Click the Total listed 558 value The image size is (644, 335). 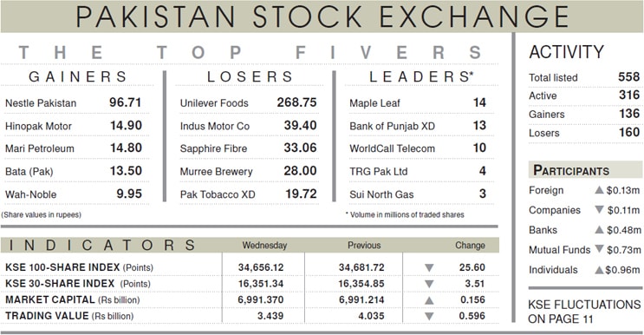pyautogui.click(x=628, y=77)
